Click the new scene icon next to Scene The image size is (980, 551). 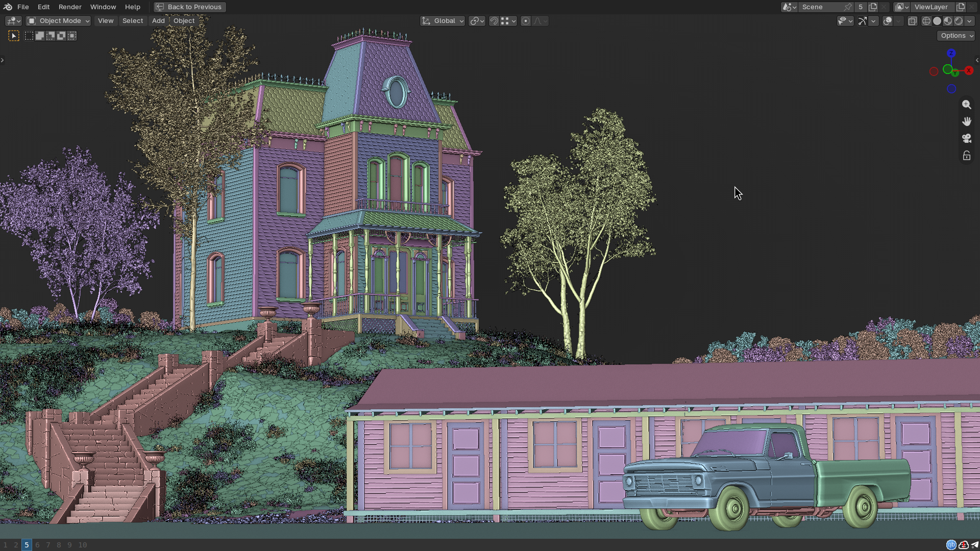coord(873,7)
